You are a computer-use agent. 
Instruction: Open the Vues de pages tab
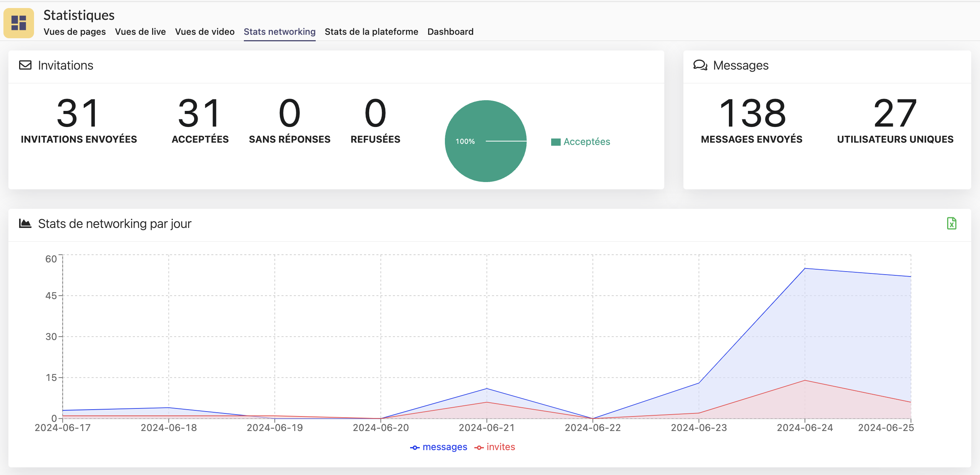coord(75,32)
